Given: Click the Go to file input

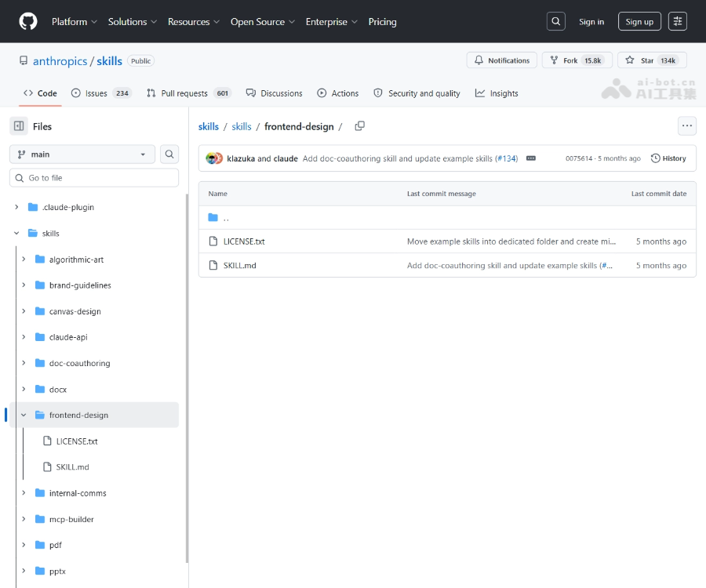Looking at the screenshot, I should coord(94,178).
